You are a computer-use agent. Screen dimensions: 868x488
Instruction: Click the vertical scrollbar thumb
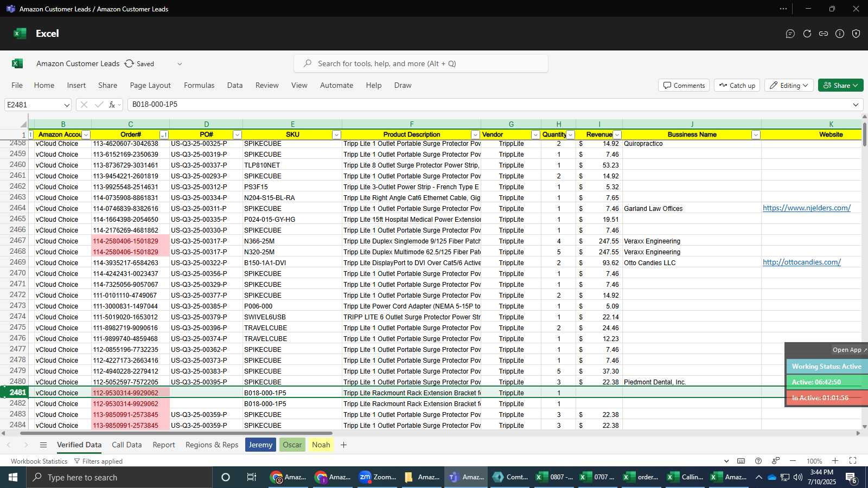[x=865, y=134]
